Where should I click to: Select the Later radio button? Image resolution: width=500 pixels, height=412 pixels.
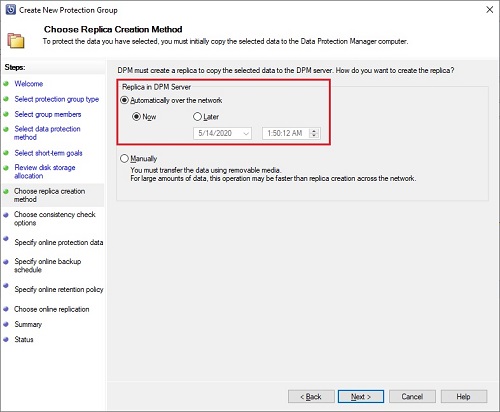tap(197, 117)
